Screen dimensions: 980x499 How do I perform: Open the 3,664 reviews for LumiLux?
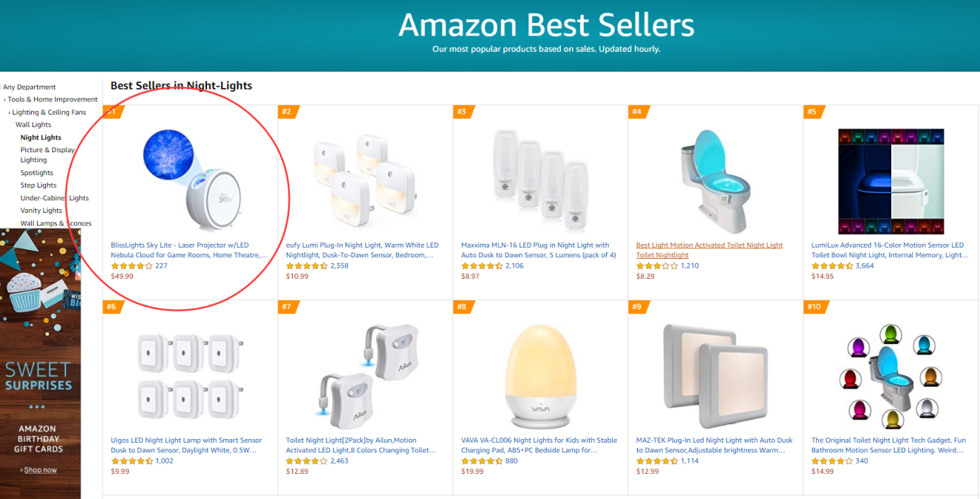(x=864, y=266)
